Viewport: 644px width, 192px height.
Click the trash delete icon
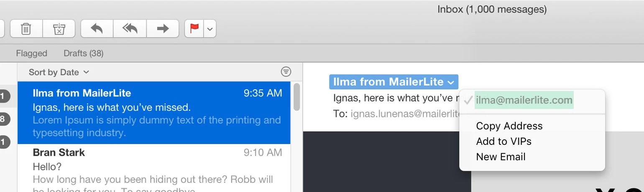[26, 29]
